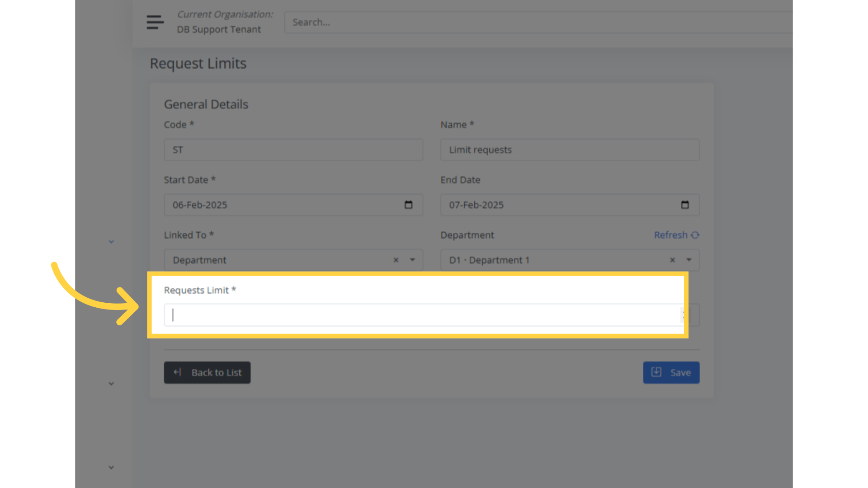868x488 pixels.
Task: Clear the Linked To selection with the x
Action: click(396, 260)
